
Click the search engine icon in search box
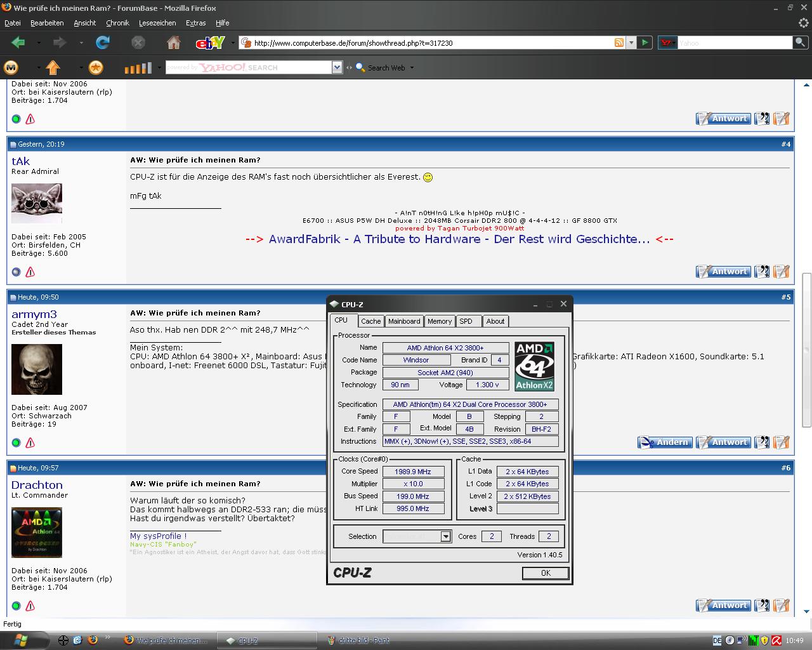667,43
